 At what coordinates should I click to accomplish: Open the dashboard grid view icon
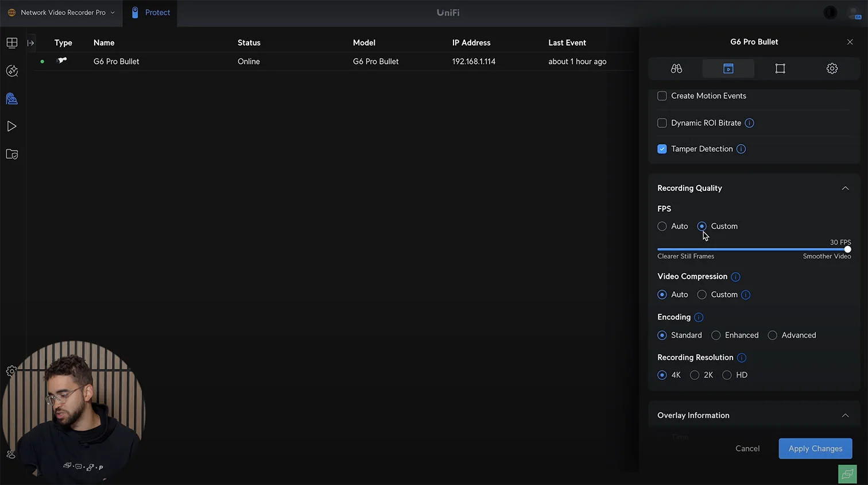pyautogui.click(x=12, y=43)
